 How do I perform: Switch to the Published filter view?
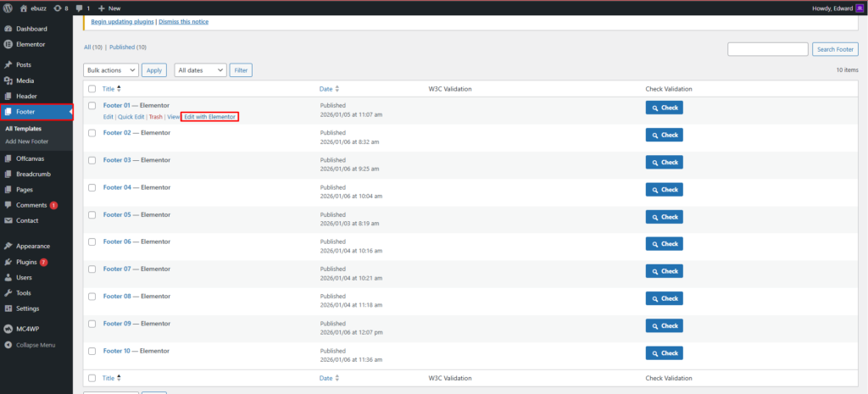click(x=128, y=47)
